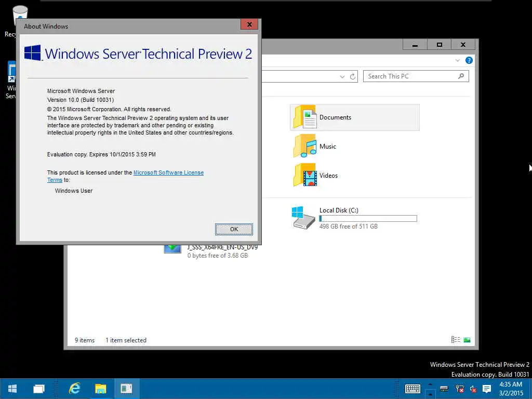Open the address bar history dropdown
532x399 pixels.
coord(342,77)
